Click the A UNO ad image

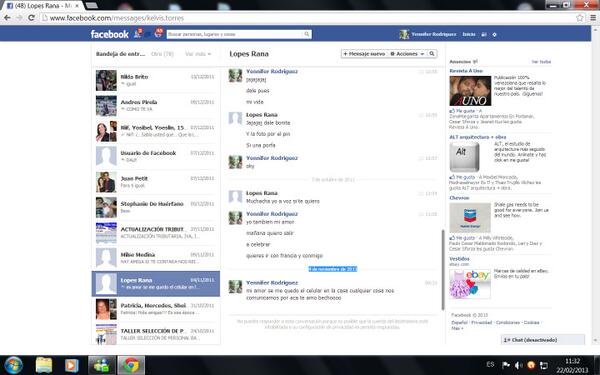[x=470, y=91]
